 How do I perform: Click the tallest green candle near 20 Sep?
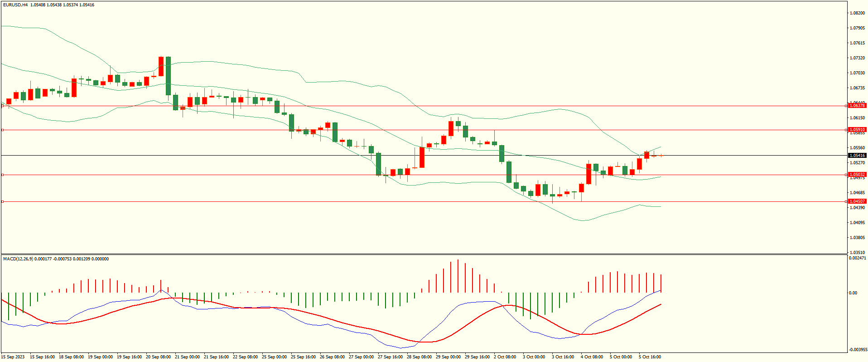coord(168,76)
